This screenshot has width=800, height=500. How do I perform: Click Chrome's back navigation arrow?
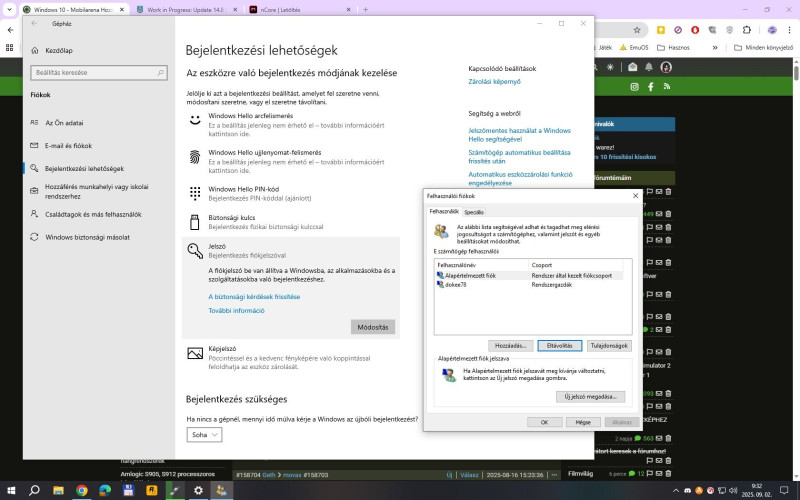[11, 30]
